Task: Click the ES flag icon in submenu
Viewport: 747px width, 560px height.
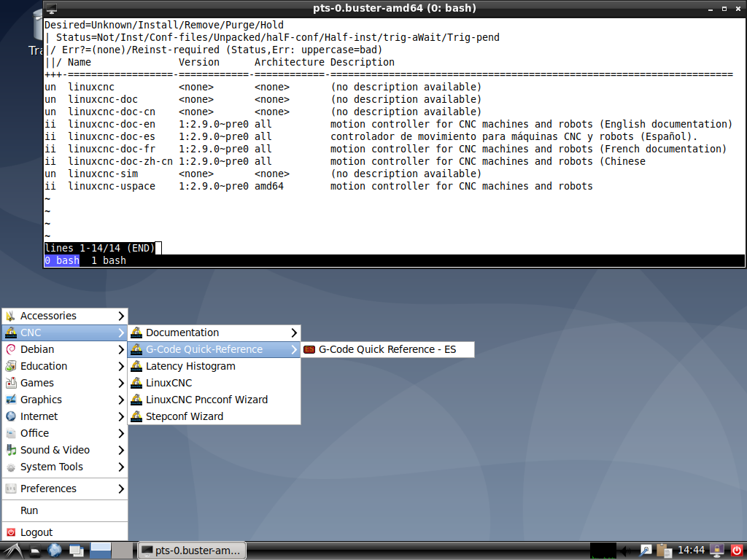Action: tap(309, 349)
